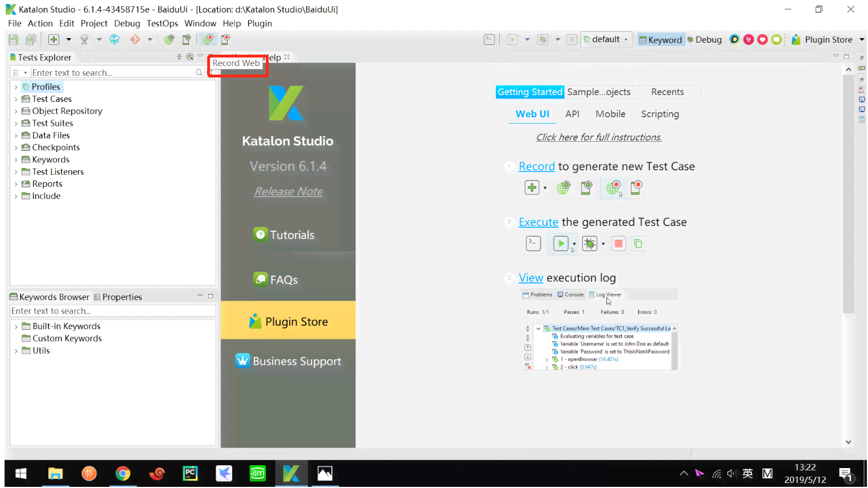Open the default execution profile dropdown
The width and height of the screenshot is (868, 488).
point(607,39)
